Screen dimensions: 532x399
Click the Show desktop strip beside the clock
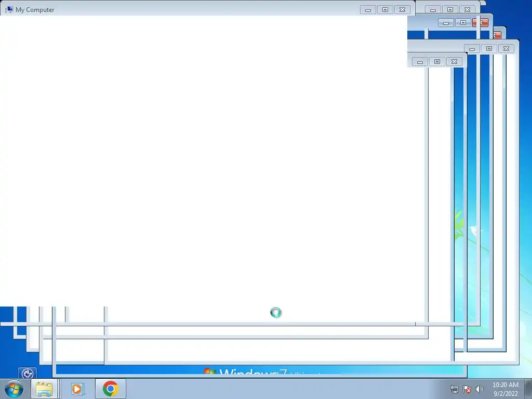coord(528,389)
